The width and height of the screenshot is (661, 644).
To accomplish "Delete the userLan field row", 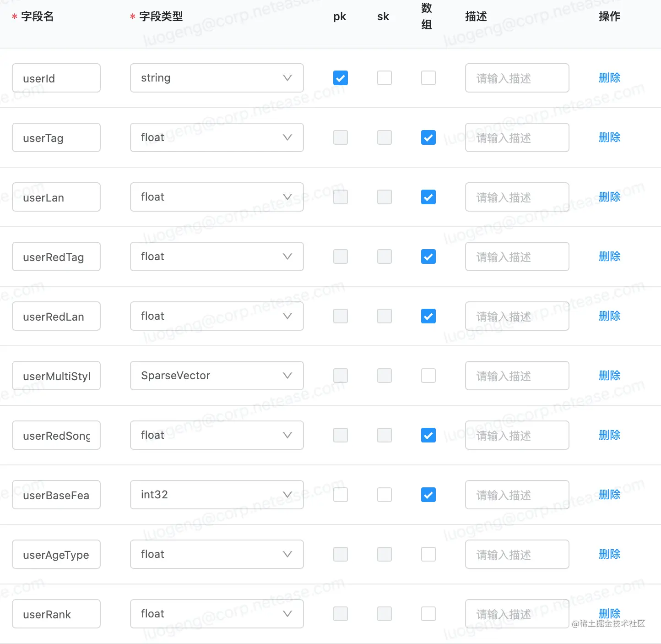I will (x=610, y=197).
